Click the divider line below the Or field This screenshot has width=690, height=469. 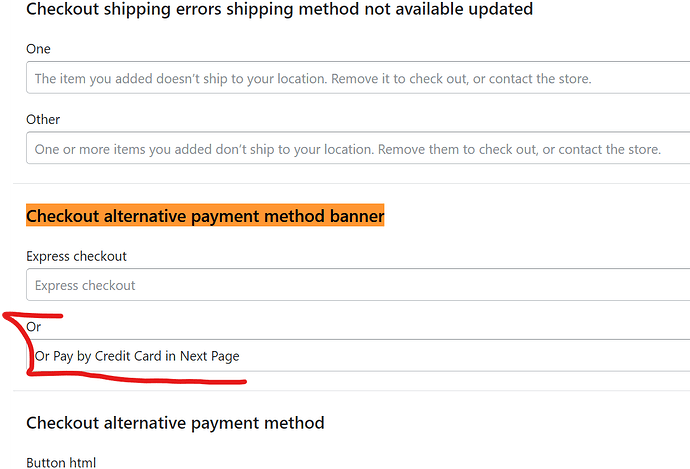(350, 391)
